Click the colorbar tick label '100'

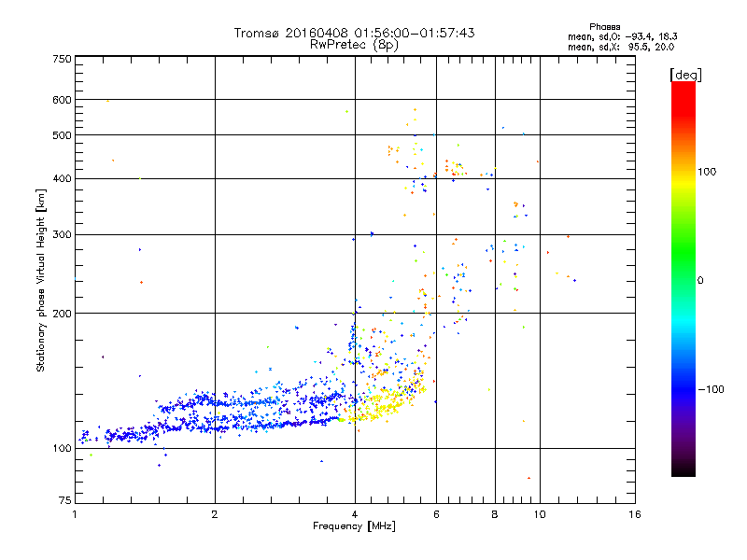707,172
